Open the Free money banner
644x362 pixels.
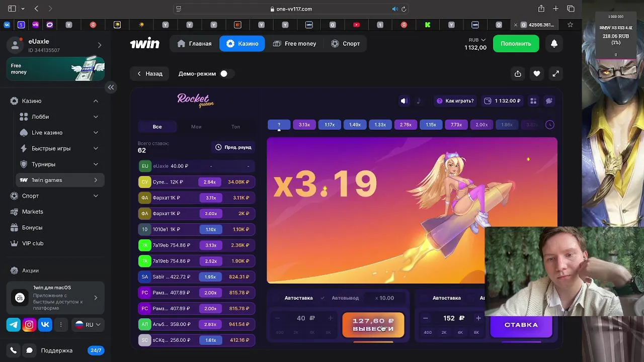55,69
